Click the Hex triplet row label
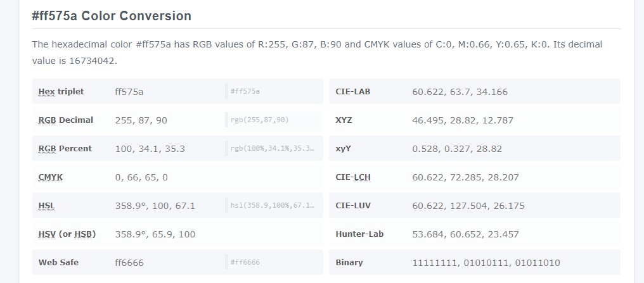Image resolution: width=644 pixels, height=283 pixels. (x=61, y=91)
